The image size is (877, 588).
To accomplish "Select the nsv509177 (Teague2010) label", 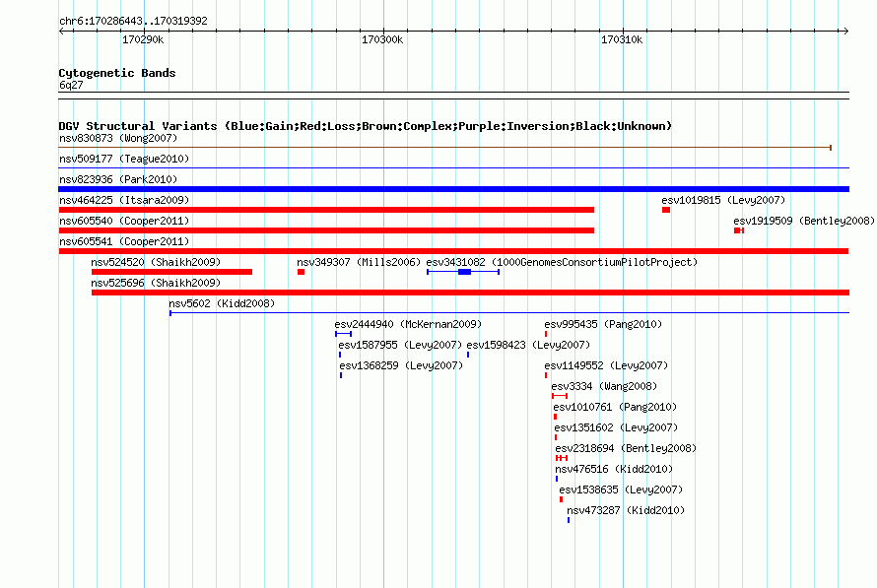I will [124, 159].
